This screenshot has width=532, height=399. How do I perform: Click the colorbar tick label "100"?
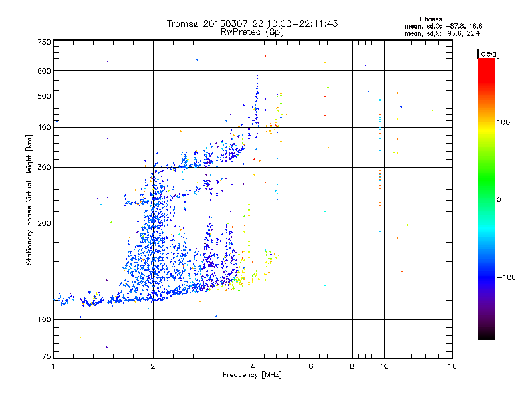click(503, 122)
